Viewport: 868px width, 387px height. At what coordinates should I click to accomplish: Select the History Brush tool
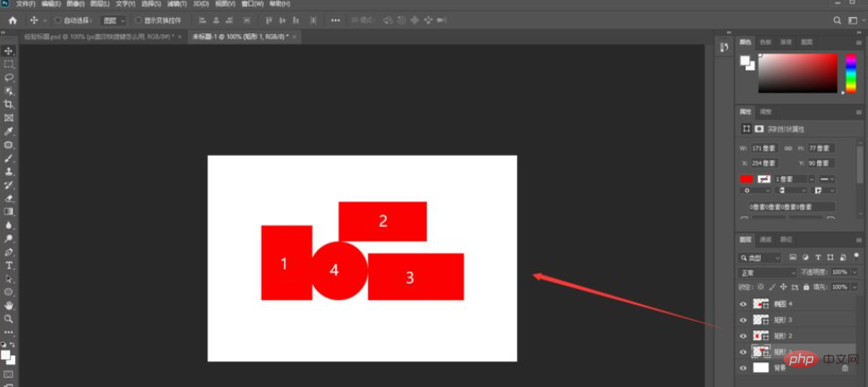point(9,185)
